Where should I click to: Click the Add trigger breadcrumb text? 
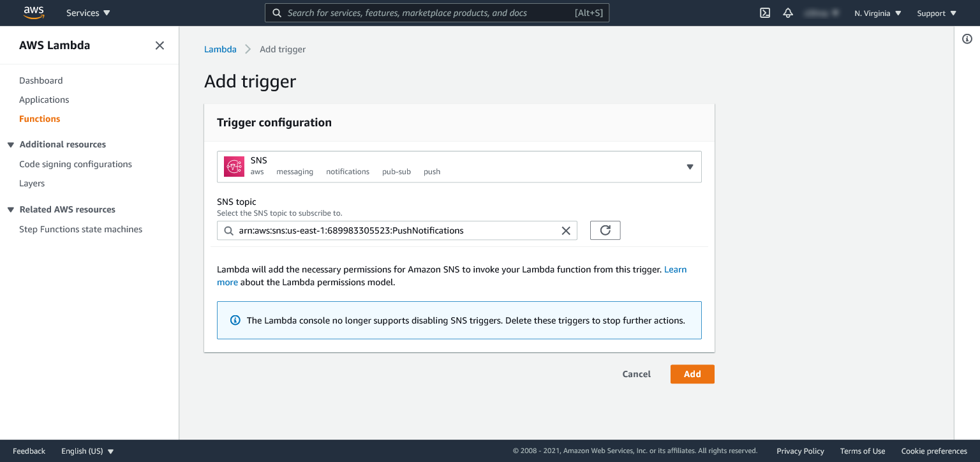(x=283, y=49)
